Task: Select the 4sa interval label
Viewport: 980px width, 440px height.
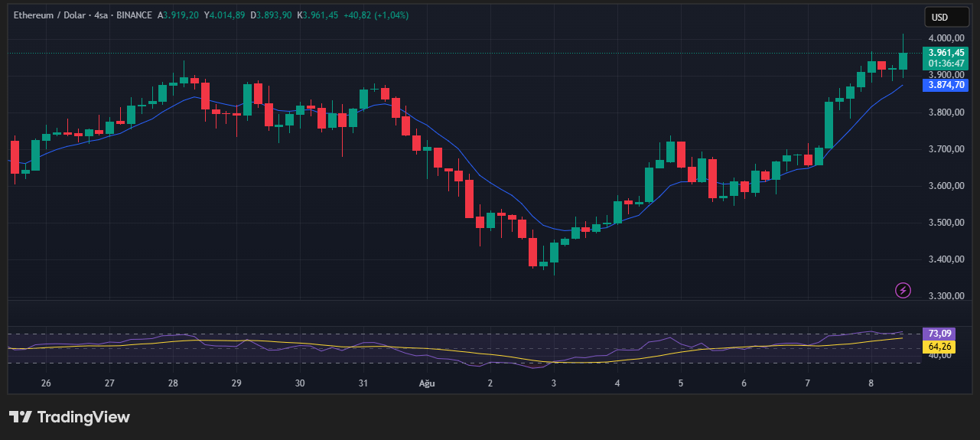Action: (x=99, y=15)
